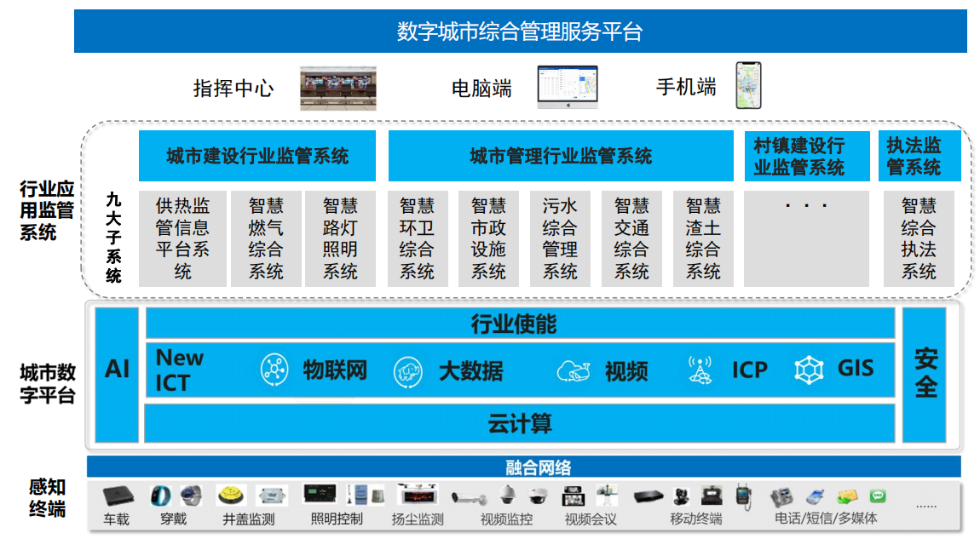Click the PTZ dome camera icon
The image size is (980, 539).
pyautogui.click(x=508, y=495)
